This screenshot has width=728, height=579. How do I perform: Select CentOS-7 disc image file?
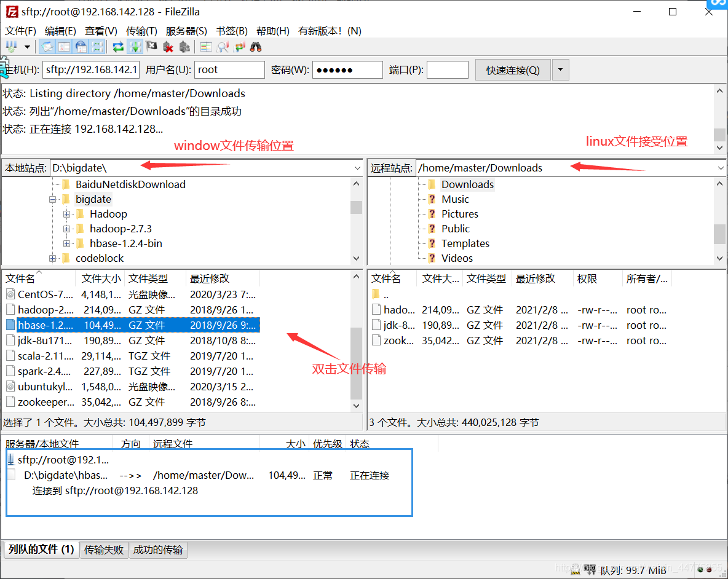132,294
